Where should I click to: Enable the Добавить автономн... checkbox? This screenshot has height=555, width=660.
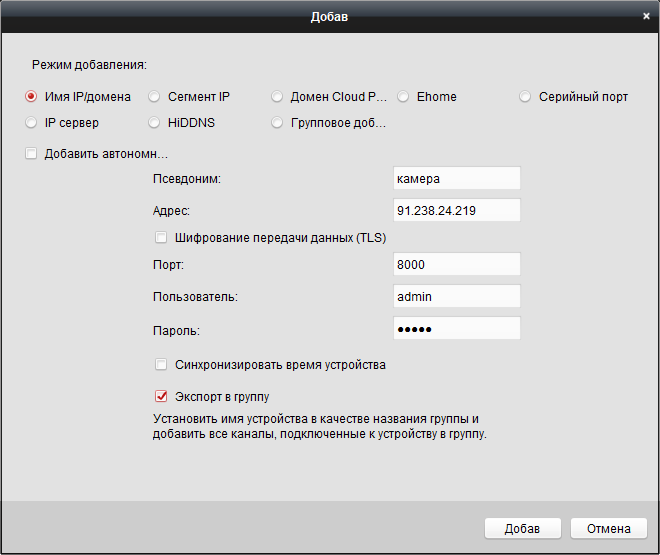point(31,154)
